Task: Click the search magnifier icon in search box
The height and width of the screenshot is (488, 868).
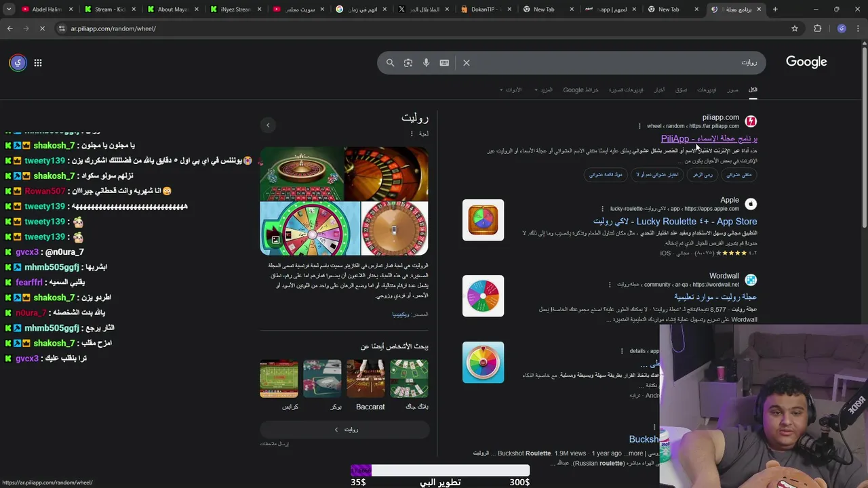Action: [x=390, y=62]
